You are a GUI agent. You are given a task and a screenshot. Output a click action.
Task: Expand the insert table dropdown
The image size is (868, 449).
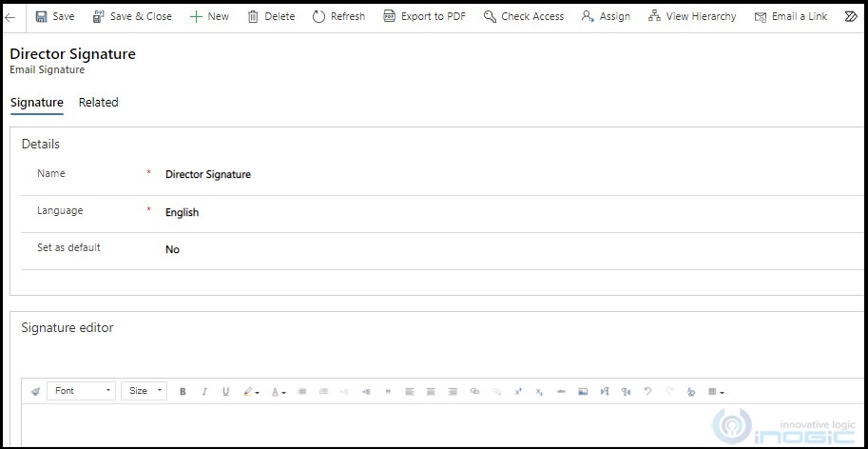[x=716, y=391]
